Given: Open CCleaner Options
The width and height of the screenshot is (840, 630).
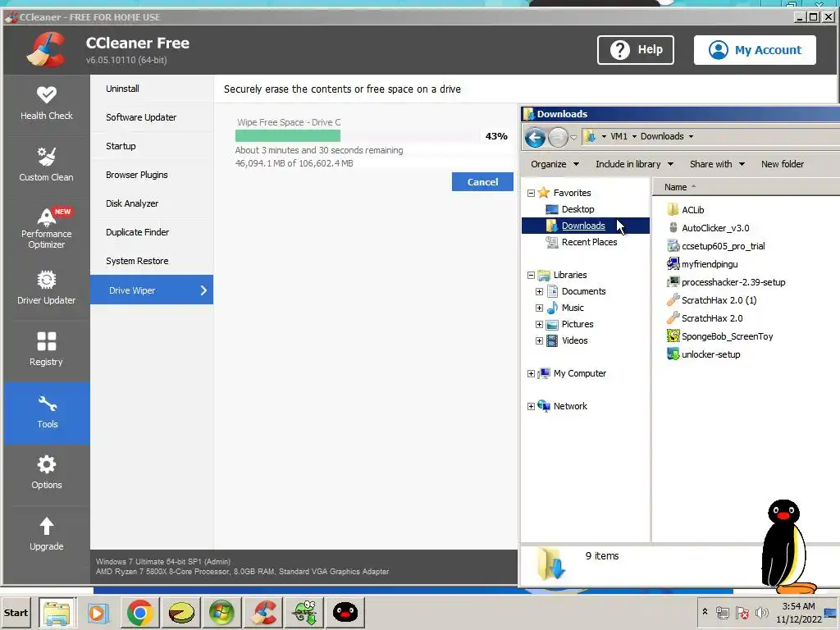Looking at the screenshot, I should (47, 472).
